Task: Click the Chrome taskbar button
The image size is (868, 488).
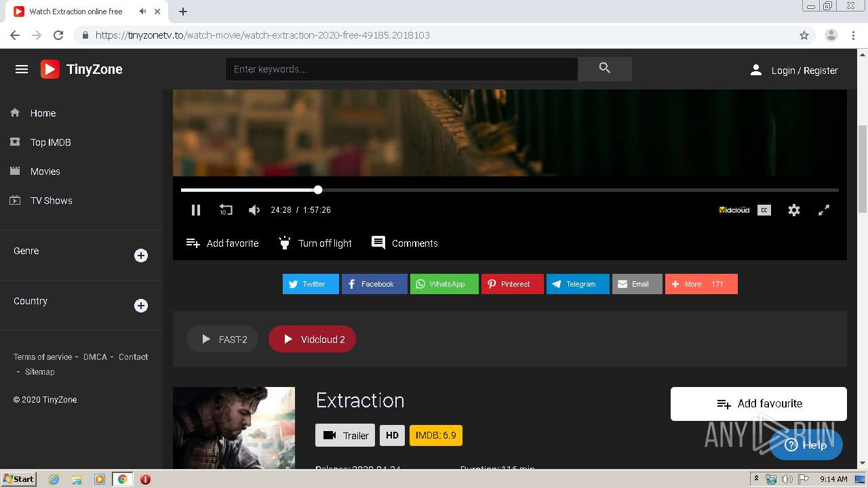Action: pos(123,479)
